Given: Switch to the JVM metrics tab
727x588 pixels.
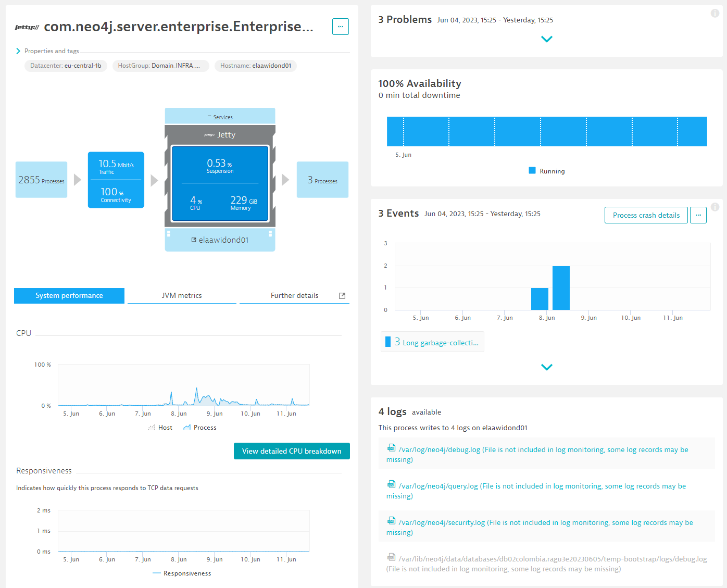Looking at the screenshot, I should pyautogui.click(x=181, y=295).
